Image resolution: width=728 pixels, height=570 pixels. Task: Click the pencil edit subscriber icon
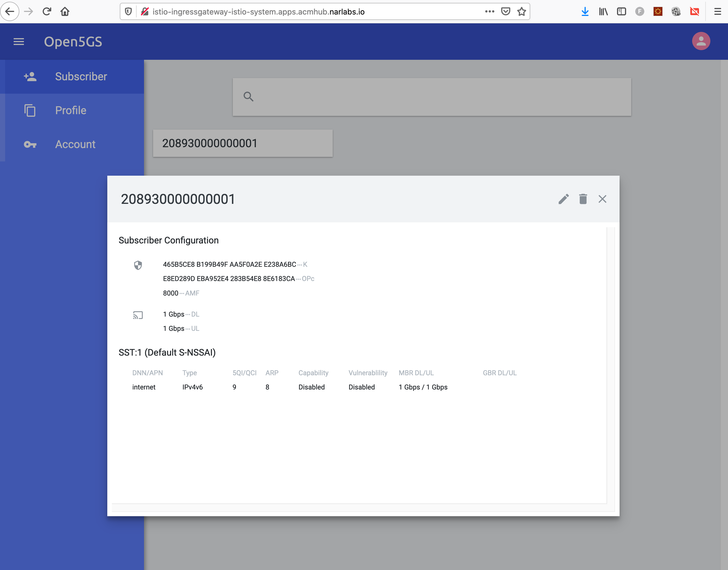coord(564,199)
